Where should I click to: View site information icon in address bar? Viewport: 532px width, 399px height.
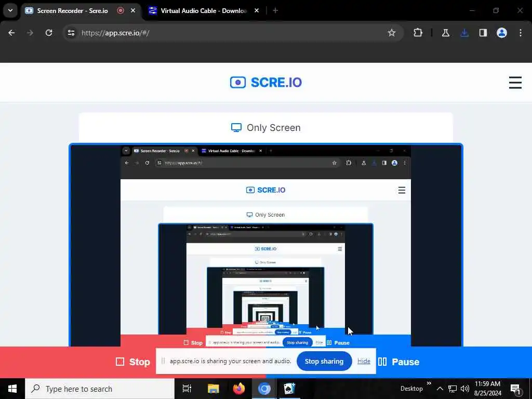coord(71,33)
